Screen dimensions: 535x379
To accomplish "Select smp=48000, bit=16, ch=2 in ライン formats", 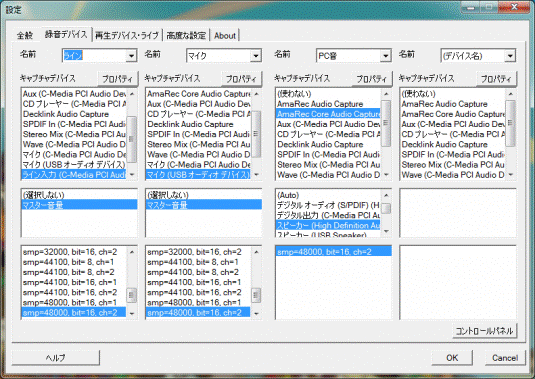I will click(74, 312).
